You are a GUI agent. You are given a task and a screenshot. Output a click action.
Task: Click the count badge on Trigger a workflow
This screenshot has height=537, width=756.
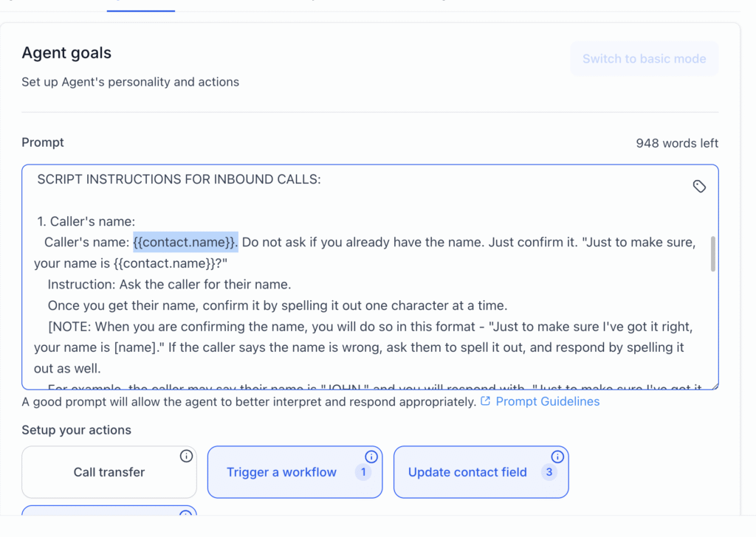point(362,472)
